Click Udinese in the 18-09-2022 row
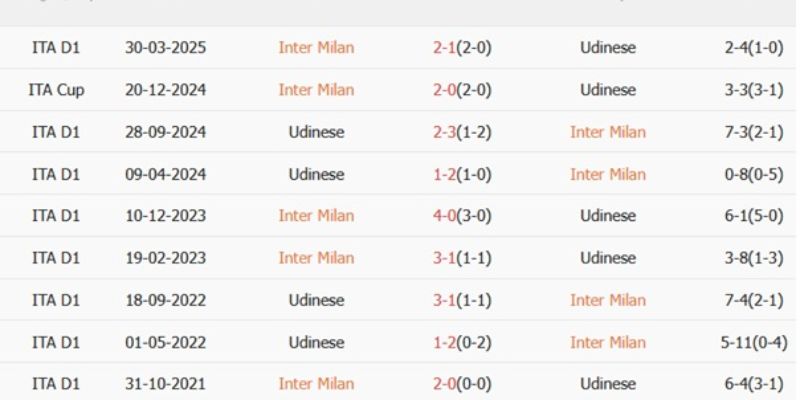The image size is (800, 400). (316, 300)
